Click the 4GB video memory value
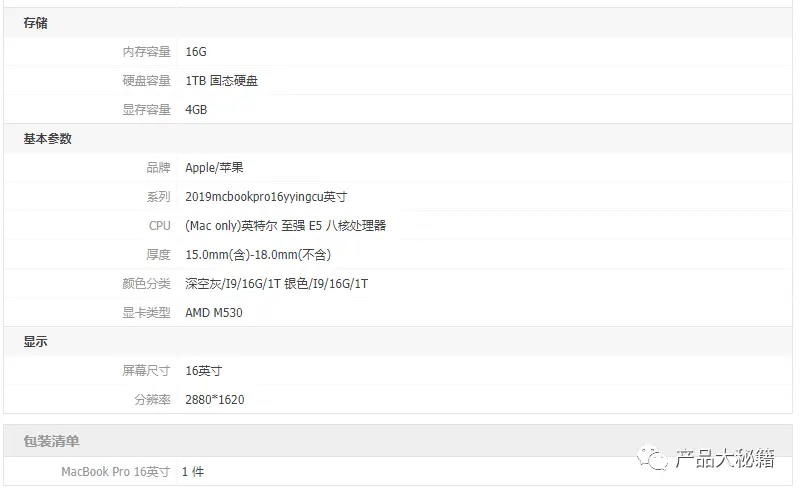 (196, 110)
